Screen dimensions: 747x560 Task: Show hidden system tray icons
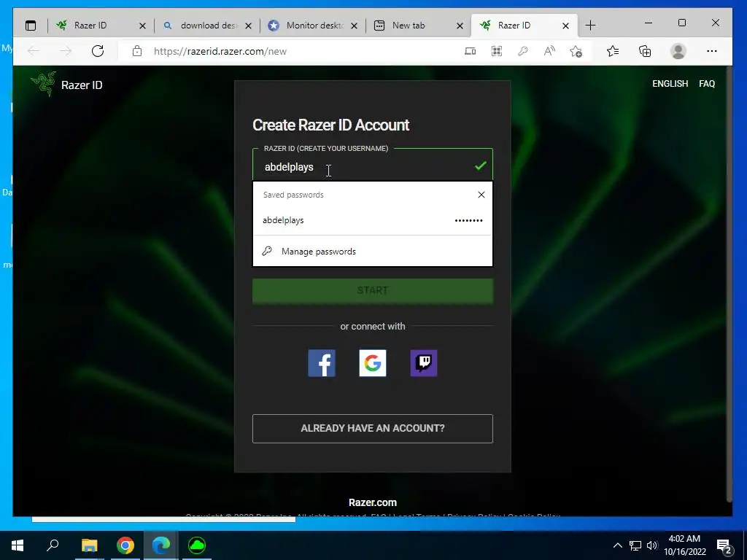click(617, 545)
